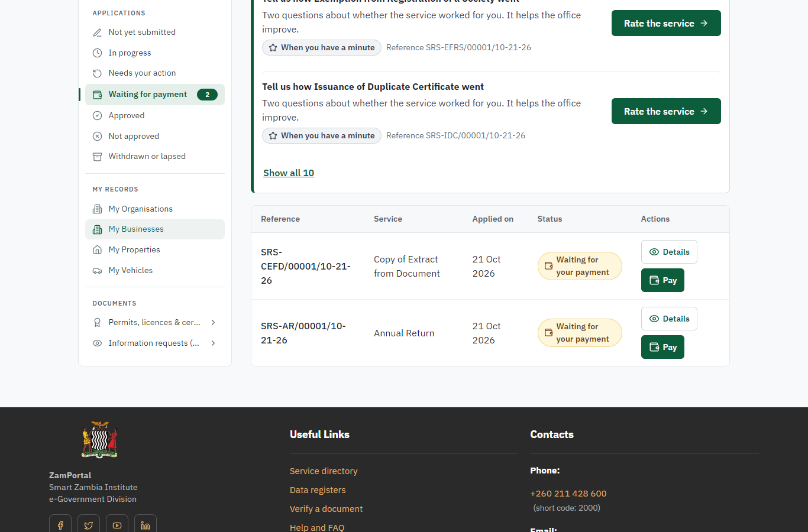Click the badge showing 2 waiting payments
The image size is (808, 532).
coord(207,95)
